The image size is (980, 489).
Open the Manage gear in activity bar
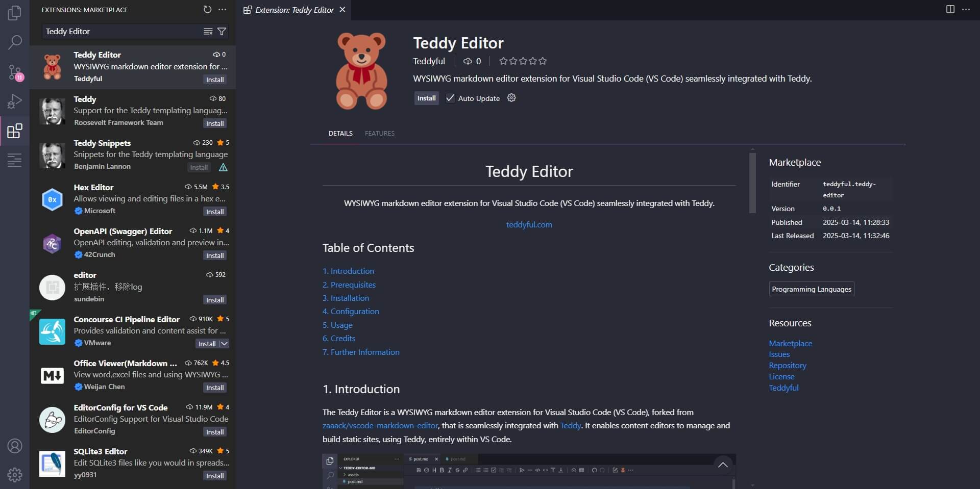pos(15,475)
